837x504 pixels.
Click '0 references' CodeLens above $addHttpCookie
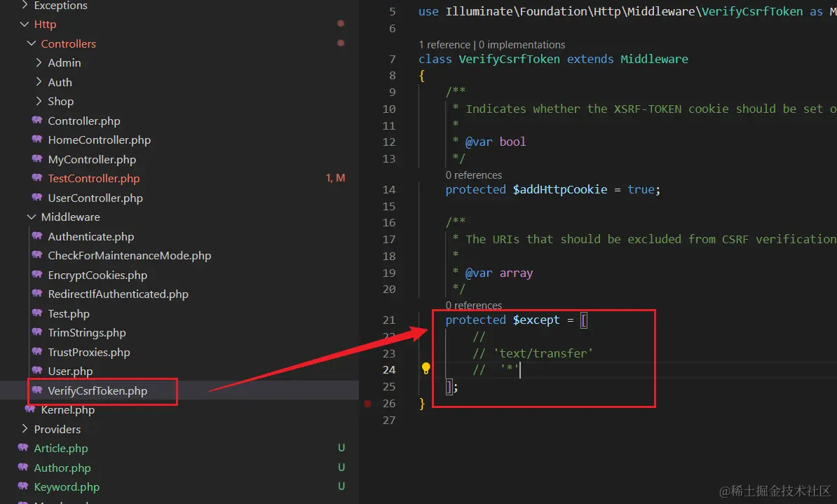tap(473, 175)
